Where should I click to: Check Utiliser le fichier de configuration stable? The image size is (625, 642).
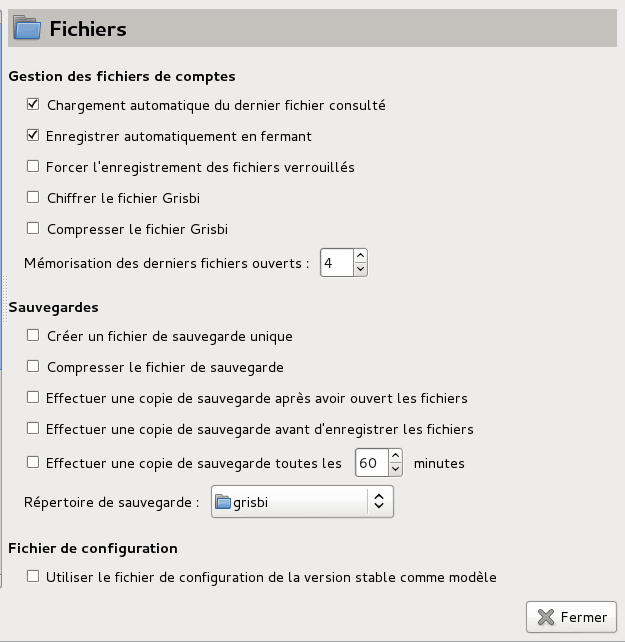coord(33,577)
